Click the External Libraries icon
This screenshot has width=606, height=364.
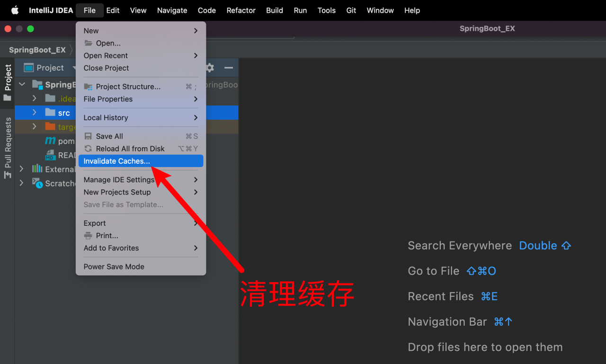(x=37, y=169)
